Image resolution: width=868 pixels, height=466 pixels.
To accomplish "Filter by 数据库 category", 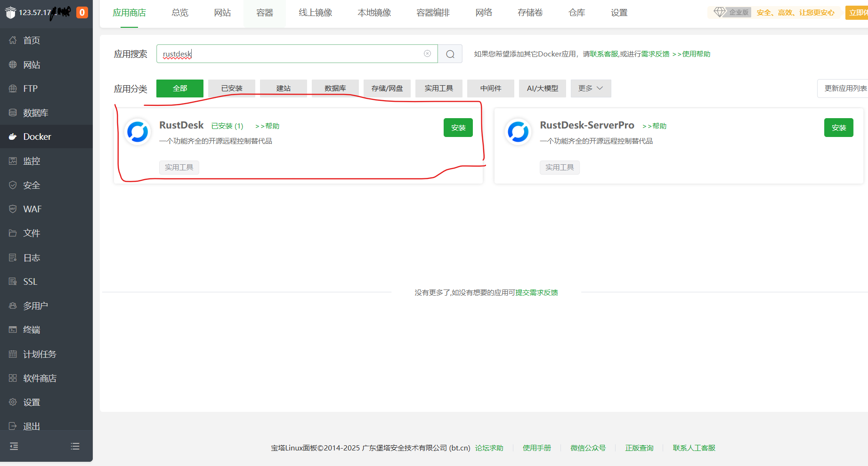I will tap(335, 88).
